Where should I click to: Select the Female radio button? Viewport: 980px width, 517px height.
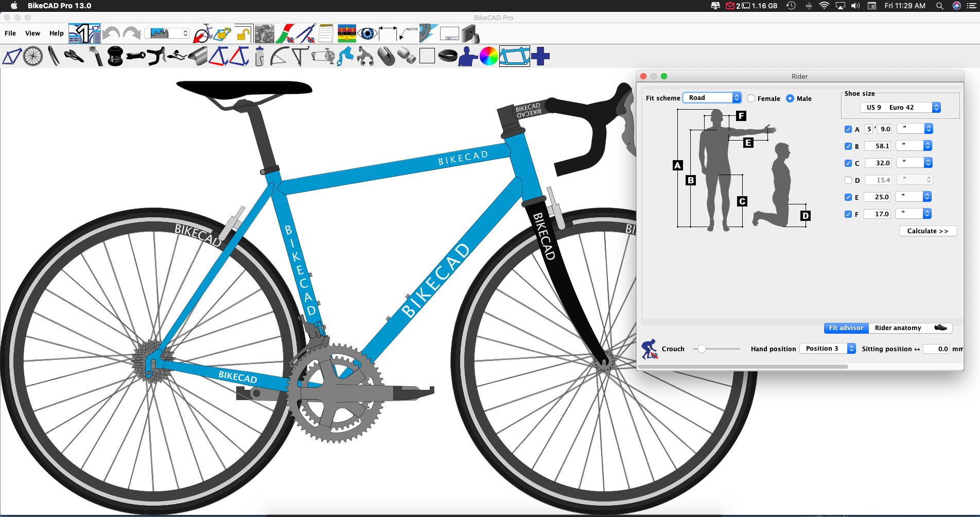point(751,98)
